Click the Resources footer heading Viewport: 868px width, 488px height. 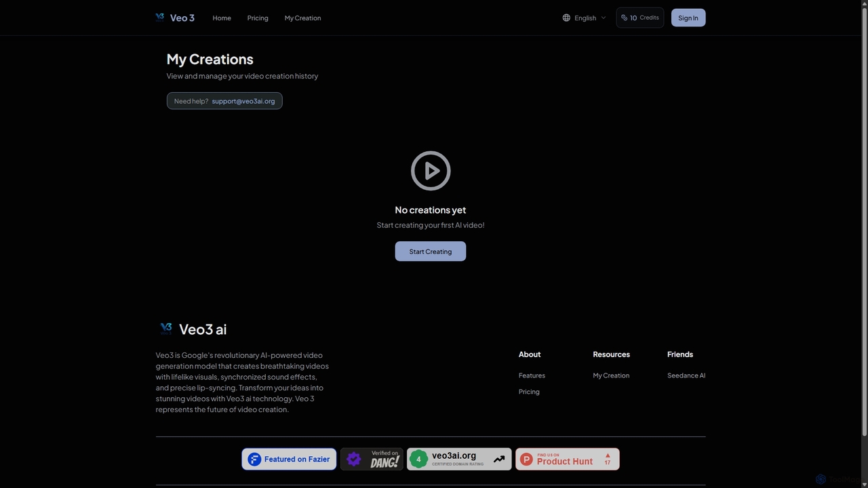click(612, 354)
